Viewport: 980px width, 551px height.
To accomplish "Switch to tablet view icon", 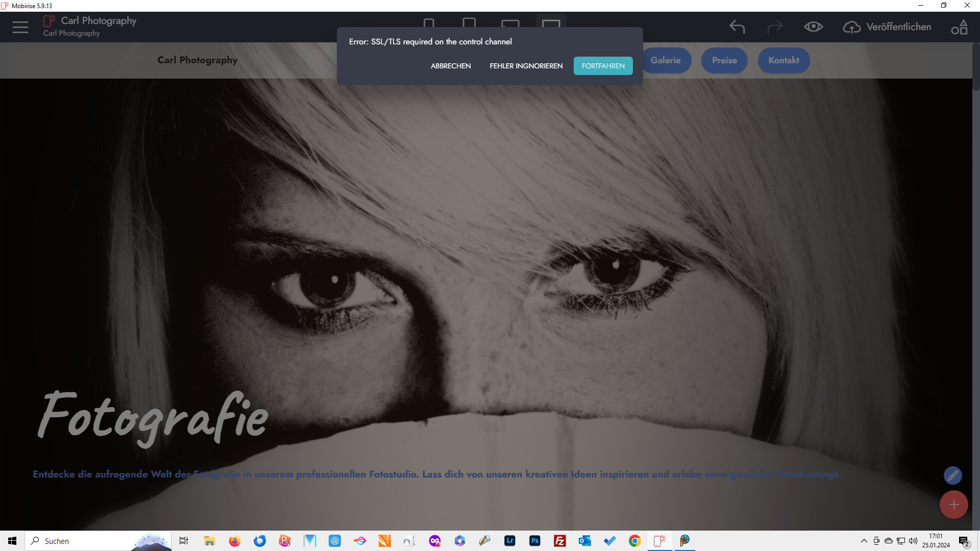I will point(469,23).
